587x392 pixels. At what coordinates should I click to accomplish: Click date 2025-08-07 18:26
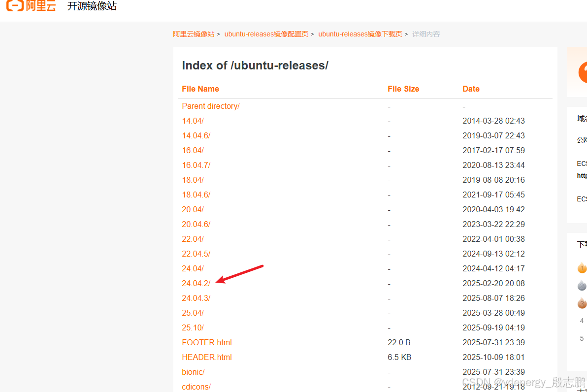coord(493,298)
